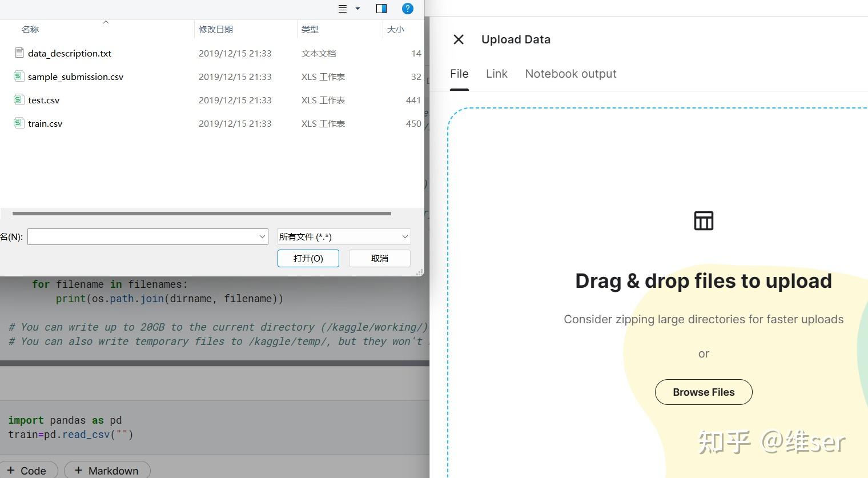The height and width of the screenshot is (478, 868).
Task: Open the filename field history dropdown
Action: click(x=262, y=236)
